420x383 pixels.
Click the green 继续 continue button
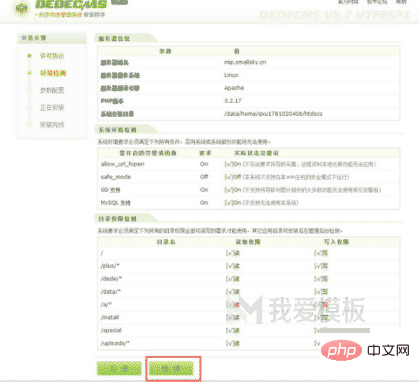pyautogui.click(x=171, y=368)
